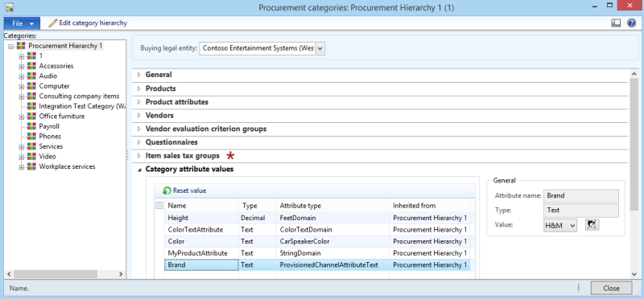
Task: Select Workplace services in category tree
Action: tap(67, 166)
